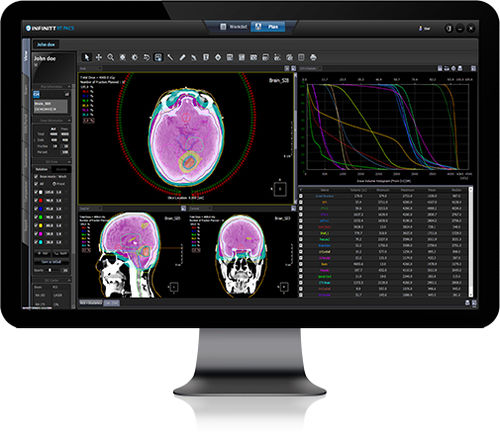Screen dimensions: 500x433
Task: Collapse the isodose section header chevron
Action: [x=69, y=162]
